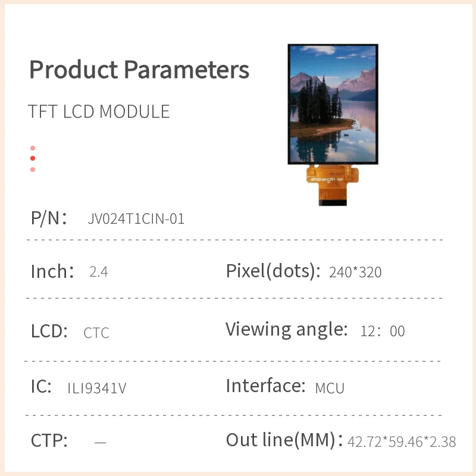
Task: Select the 42.72*59.46*2.38 dimensions value
Action: pos(402,442)
